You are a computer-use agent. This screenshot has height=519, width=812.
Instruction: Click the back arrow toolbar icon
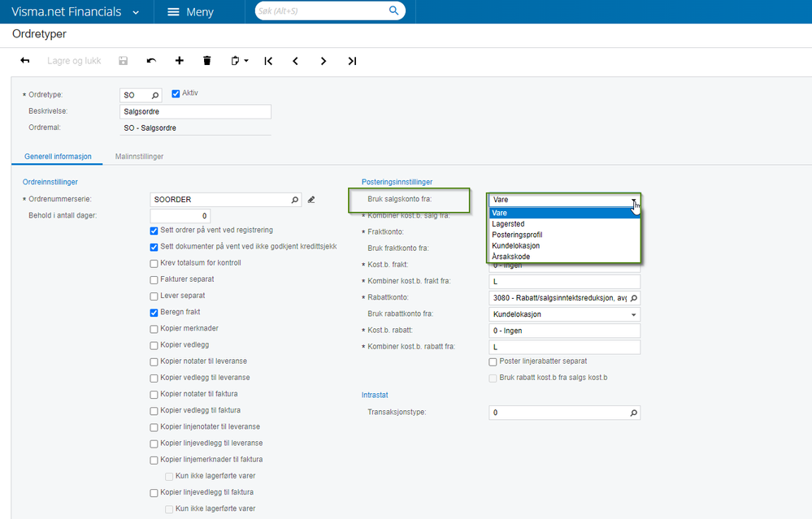tap(25, 61)
